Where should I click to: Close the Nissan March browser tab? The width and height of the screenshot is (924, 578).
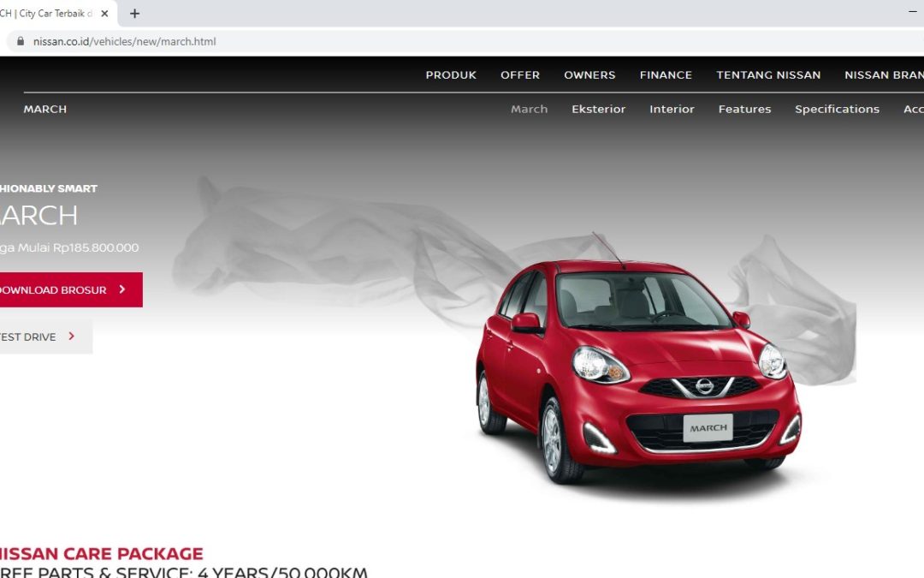[104, 14]
